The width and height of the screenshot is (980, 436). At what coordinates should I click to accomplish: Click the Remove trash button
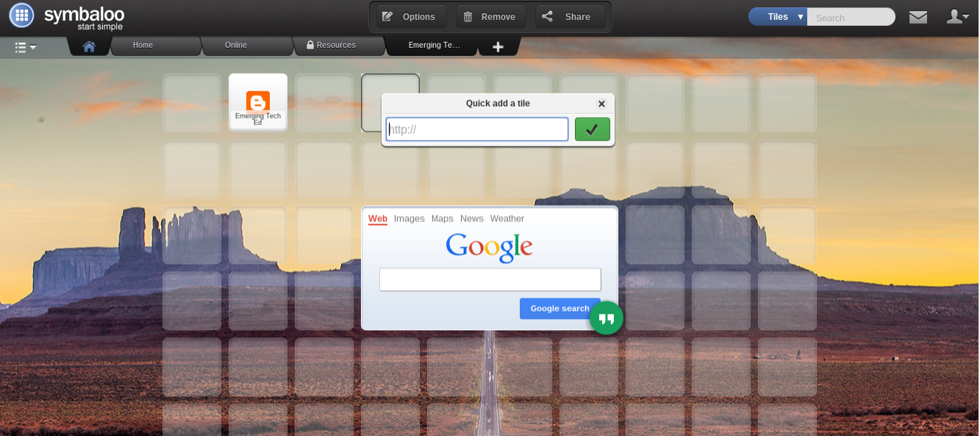tap(490, 17)
